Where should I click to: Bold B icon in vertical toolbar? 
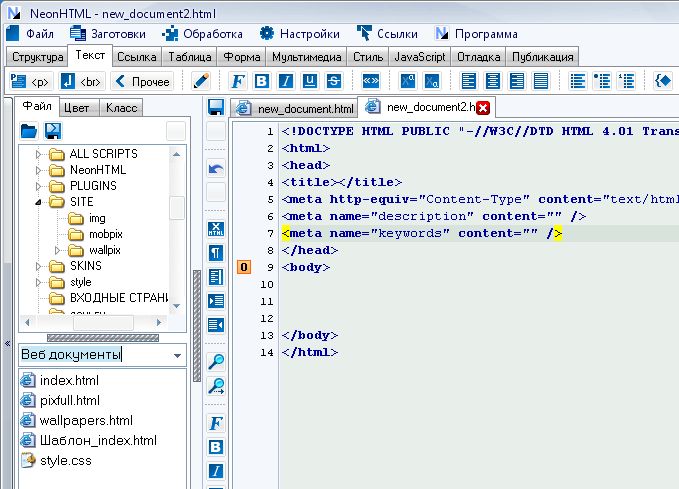tap(216, 447)
